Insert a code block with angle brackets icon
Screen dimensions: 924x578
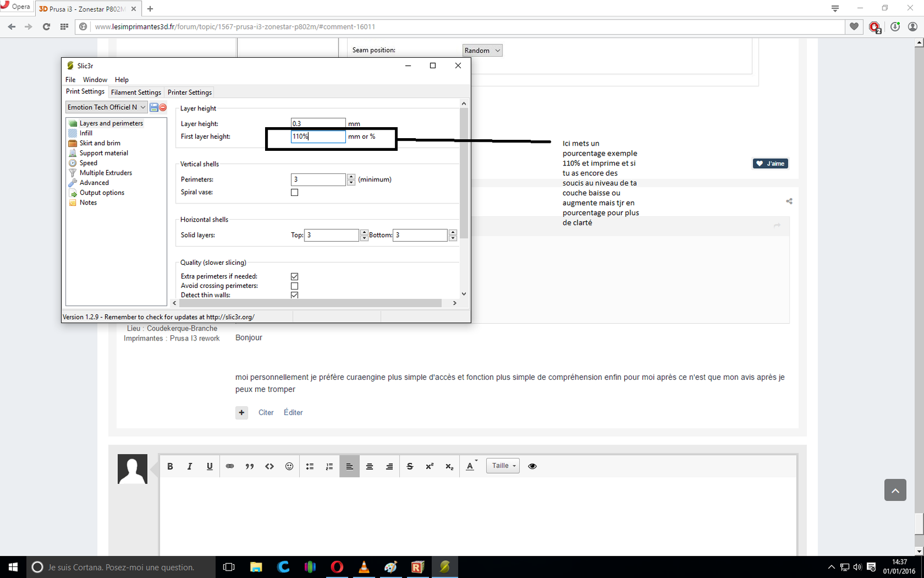pos(270,466)
